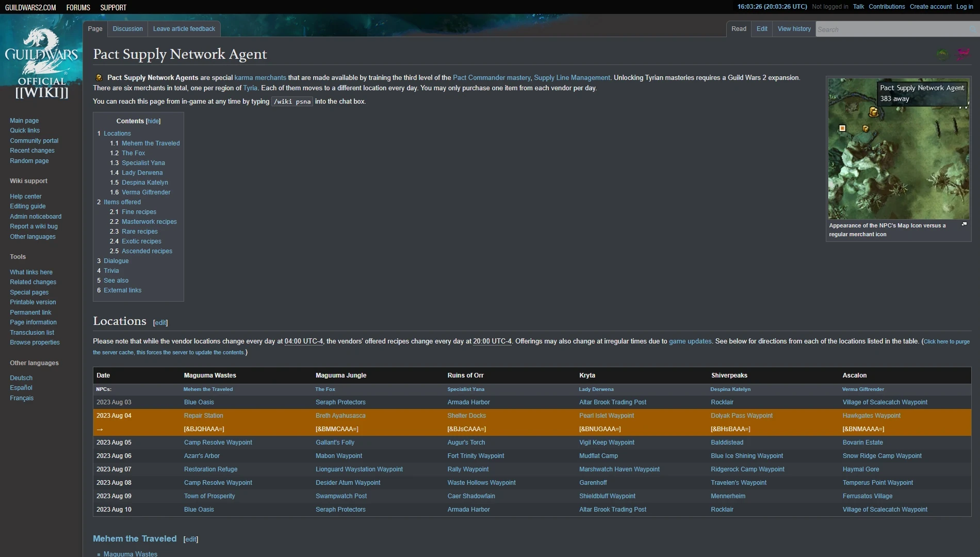Open Browse properties in the sidebar
The height and width of the screenshot is (557, 980).
pos(35,342)
